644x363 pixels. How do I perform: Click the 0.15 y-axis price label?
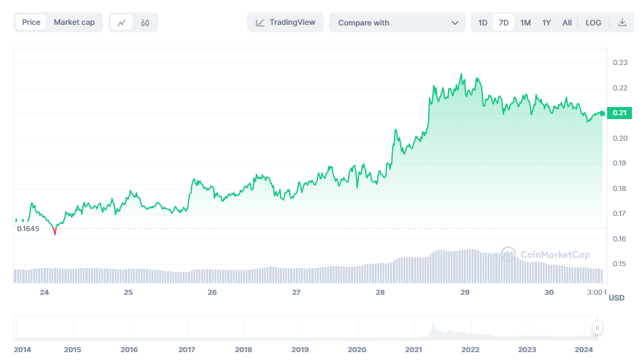(x=620, y=264)
